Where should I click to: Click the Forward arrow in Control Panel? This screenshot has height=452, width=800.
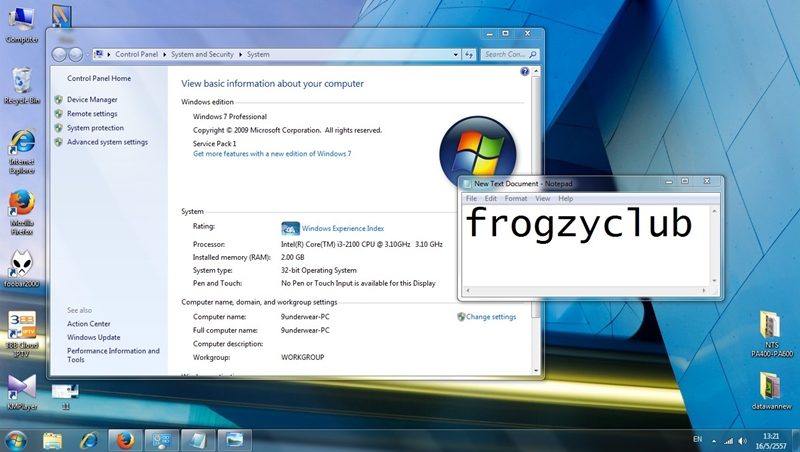76,55
